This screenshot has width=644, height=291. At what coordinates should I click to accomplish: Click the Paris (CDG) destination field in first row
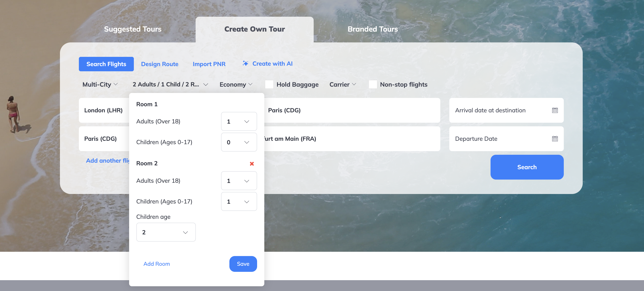click(x=352, y=110)
